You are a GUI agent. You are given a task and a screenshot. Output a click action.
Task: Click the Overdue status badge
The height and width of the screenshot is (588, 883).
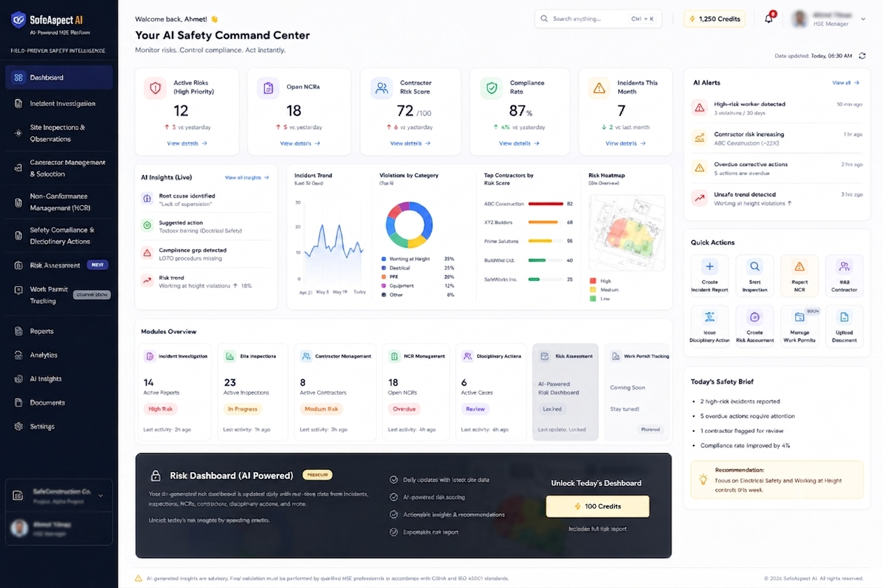[x=404, y=409]
